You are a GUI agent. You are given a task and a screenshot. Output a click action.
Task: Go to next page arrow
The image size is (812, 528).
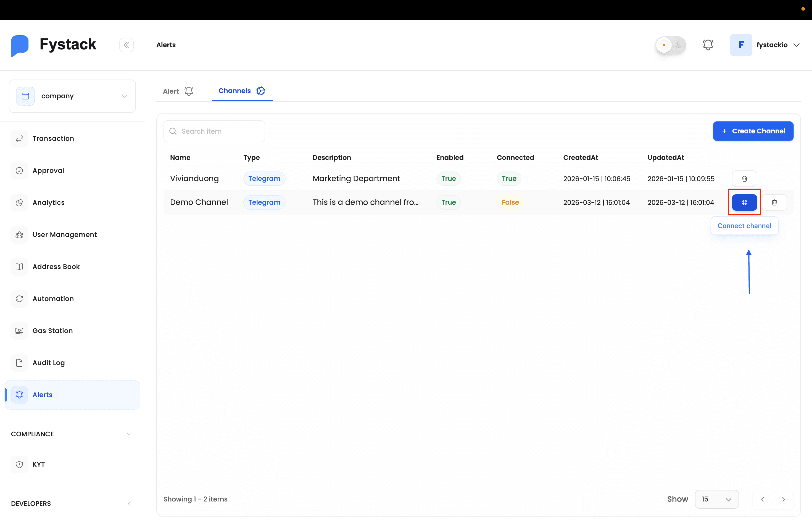pos(783,499)
